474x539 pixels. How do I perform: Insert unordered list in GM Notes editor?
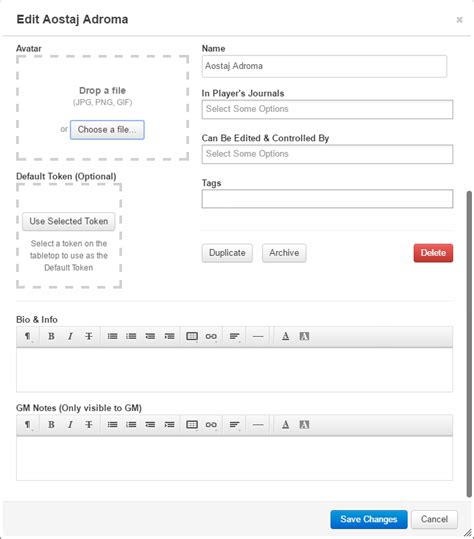[112, 425]
